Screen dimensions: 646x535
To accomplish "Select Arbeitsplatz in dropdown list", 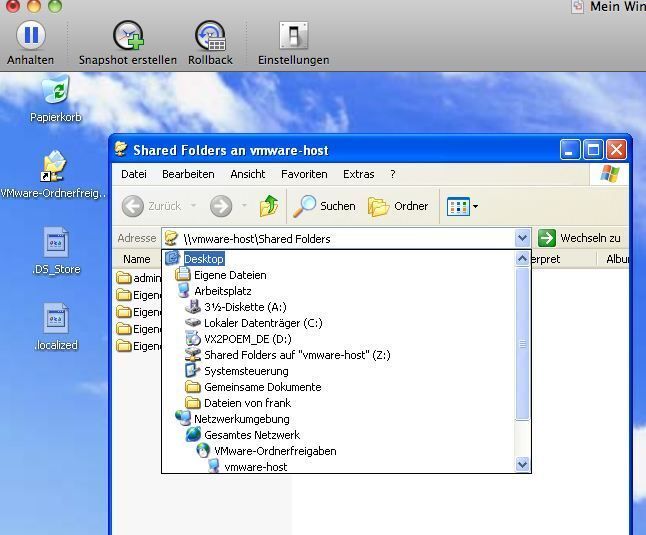I will [222, 291].
